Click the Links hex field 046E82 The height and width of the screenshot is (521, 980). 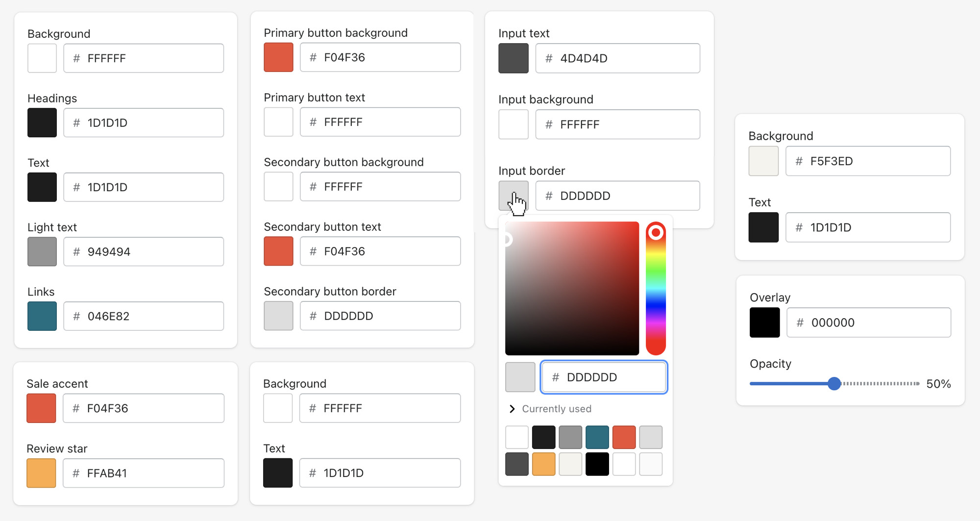(144, 316)
